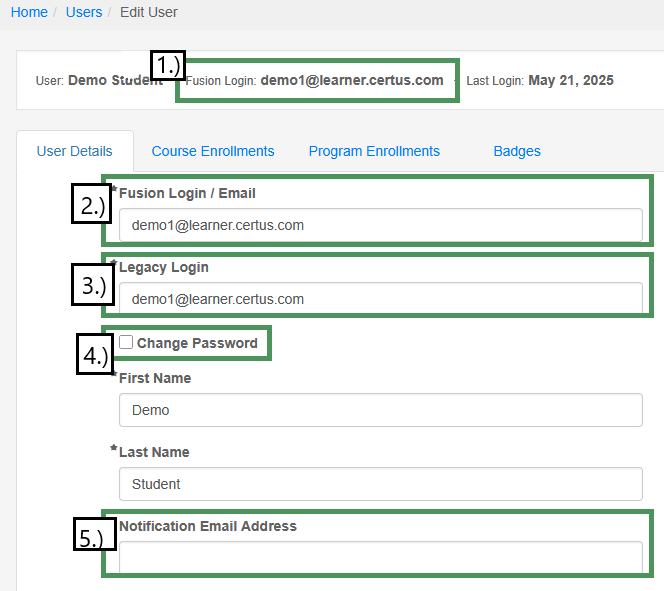The image size is (664, 591).
Task: Click the First Name field label
Action: (x=155, y=378)
